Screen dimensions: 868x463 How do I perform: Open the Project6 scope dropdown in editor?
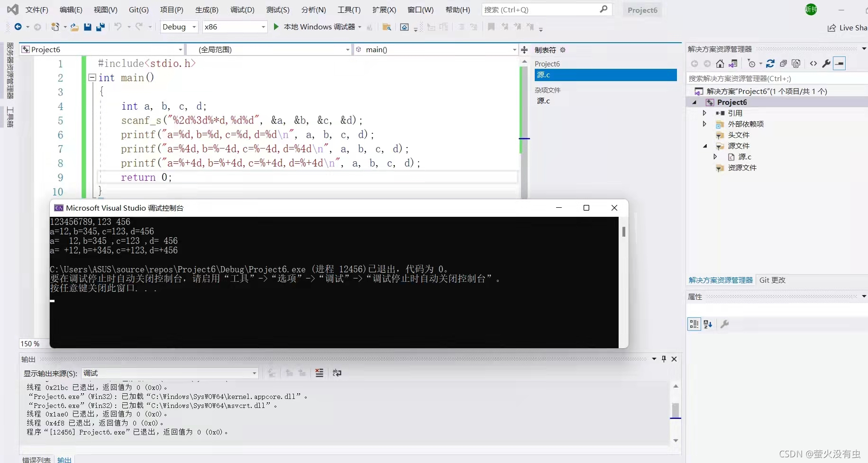(x=102, y=50)
